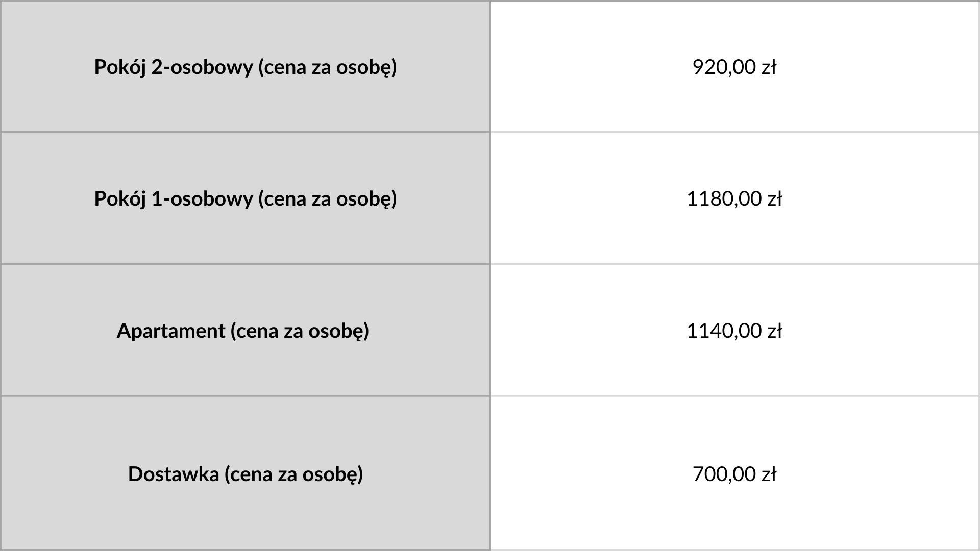Screen dimensions: 980x551
Task: Click '(cena za osobę)' in the Dostawka row
Action: (294, 474)
